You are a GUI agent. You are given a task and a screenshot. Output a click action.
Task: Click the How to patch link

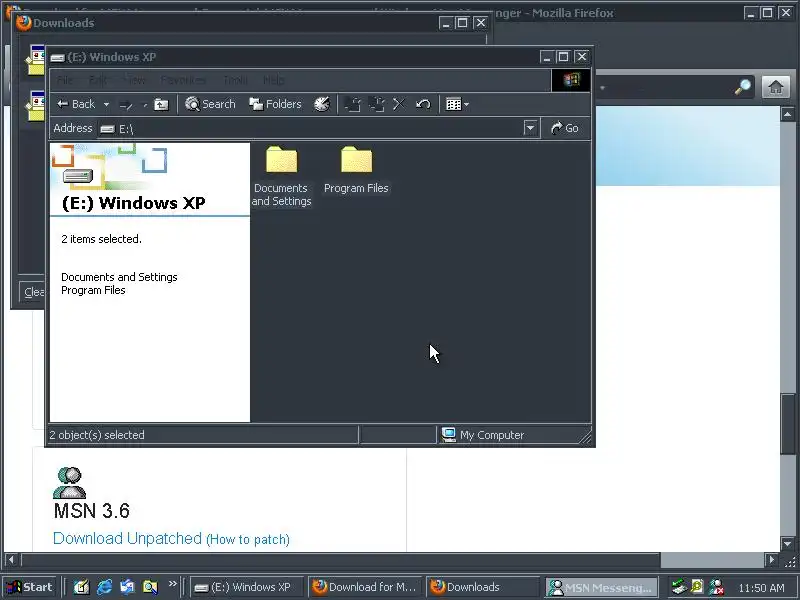pos(248,539)
